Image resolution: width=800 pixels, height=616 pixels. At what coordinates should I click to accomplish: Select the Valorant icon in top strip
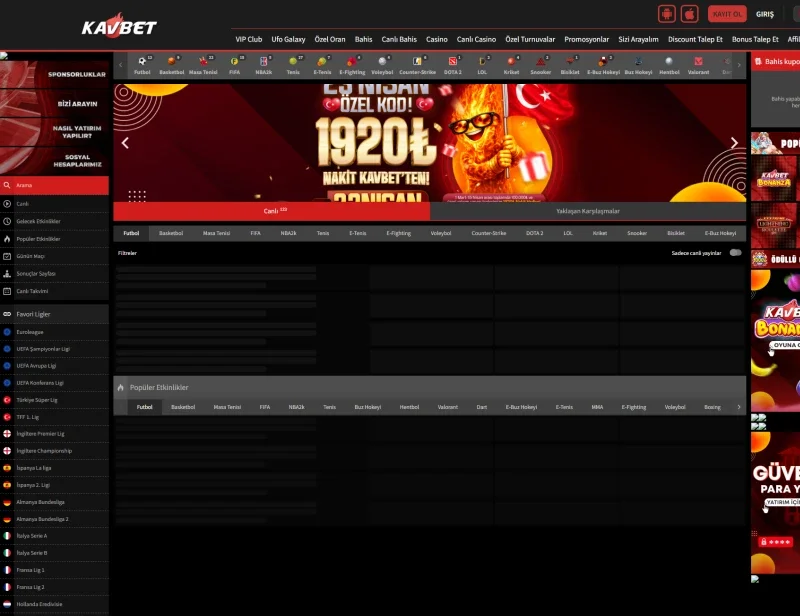point(698,61)
